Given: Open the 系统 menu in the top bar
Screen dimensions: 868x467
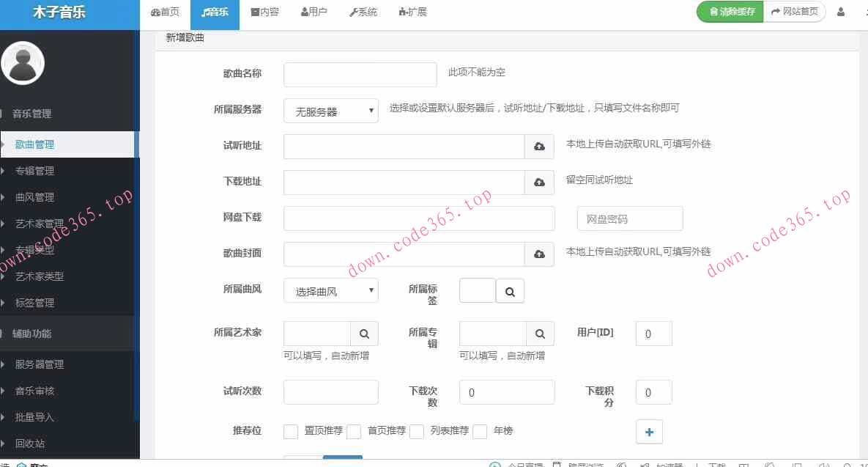Looking at the screenshot, I should (x=362, y=12).
